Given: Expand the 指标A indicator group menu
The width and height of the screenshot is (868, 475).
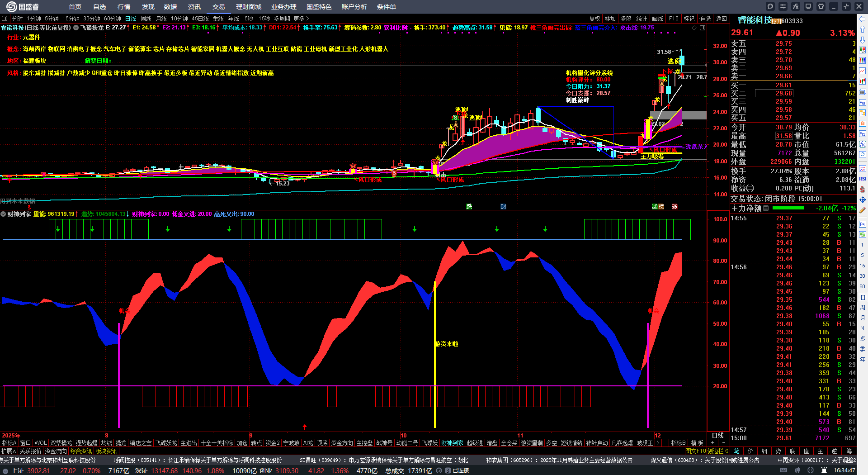Looking at the screenshot, I should (x=9, y=443).
